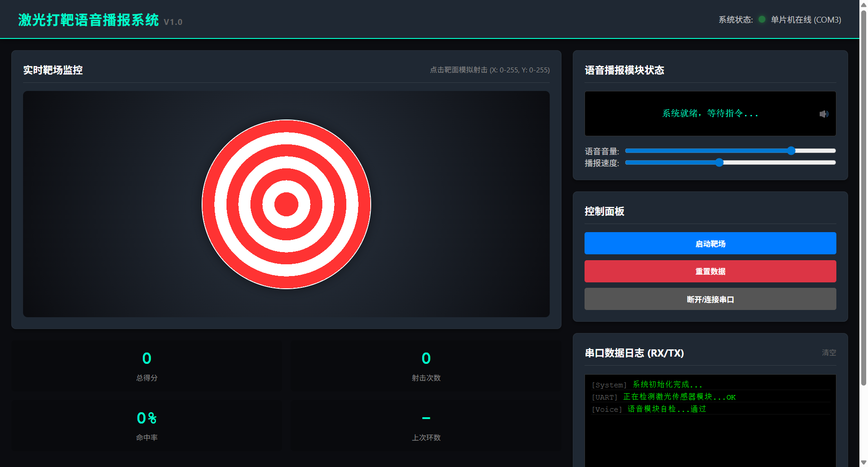Click the 播报速度 speed slider handle
Image resolution: width=868 pixels, height=467 pixels.
pyautogui.click(x=719, y=162)
